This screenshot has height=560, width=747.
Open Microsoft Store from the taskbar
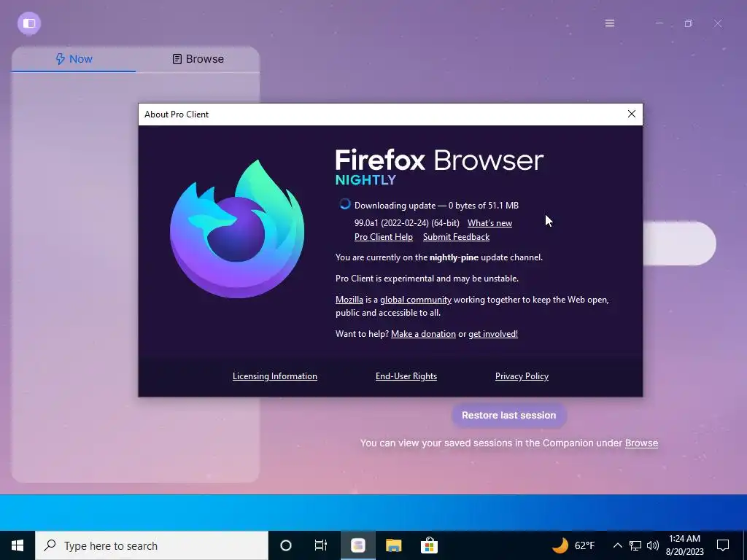[429, 545]
